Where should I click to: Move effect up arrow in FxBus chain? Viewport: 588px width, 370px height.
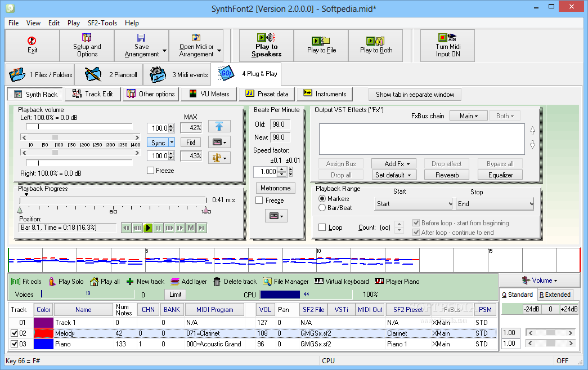532,131
